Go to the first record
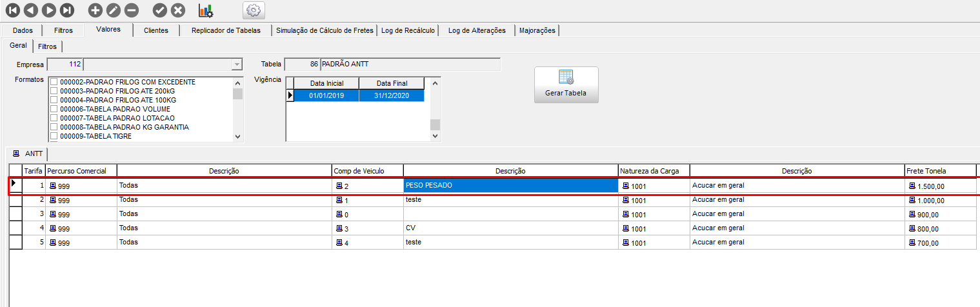This screenshot has height=307, width=980. (x=13, y=10)
